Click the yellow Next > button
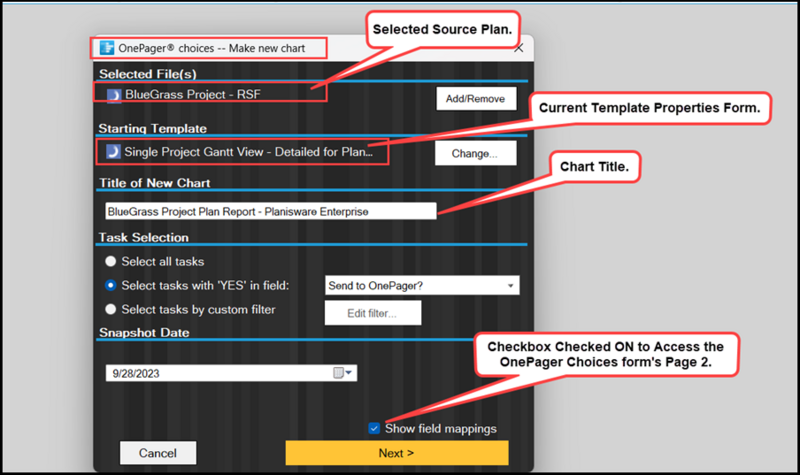The height and width of the screenshot is (475, 800). pyautogui.click(x=397, y=453)
